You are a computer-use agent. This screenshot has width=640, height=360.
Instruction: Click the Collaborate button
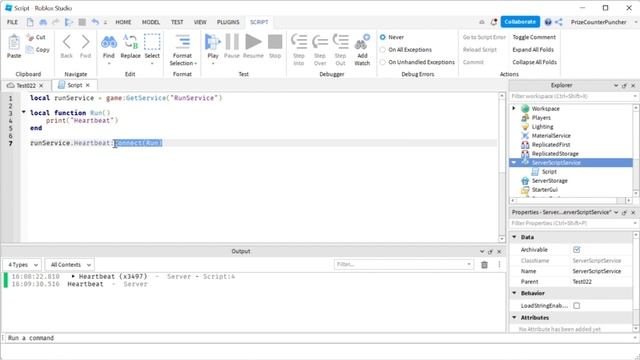(520, 22)
